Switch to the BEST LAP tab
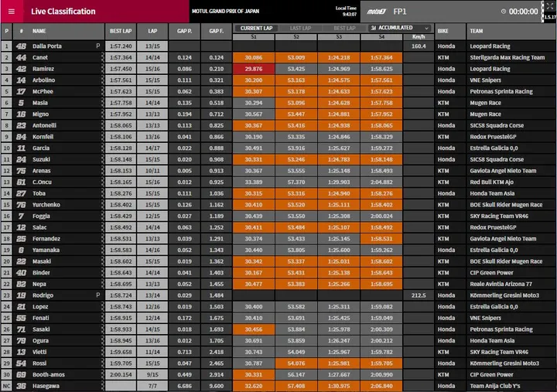Image resolution: width=557 pixels, height=392 pixels. click(x=344, y=28)
